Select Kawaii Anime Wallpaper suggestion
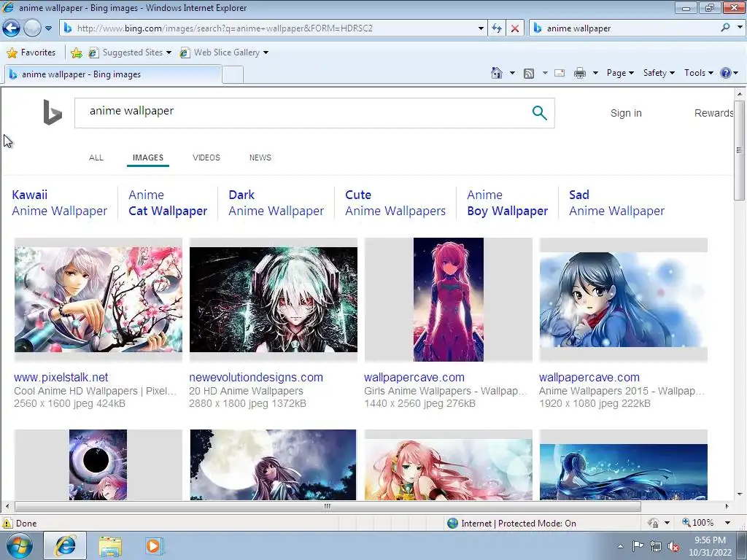The height and width of the screenshot is (560, 747). (x=60, y=203)
